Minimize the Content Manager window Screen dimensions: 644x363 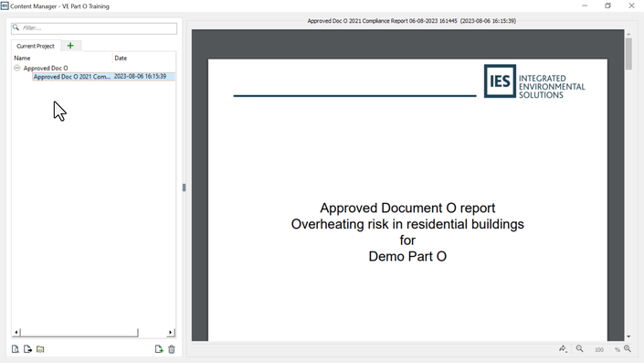[585, 5]
